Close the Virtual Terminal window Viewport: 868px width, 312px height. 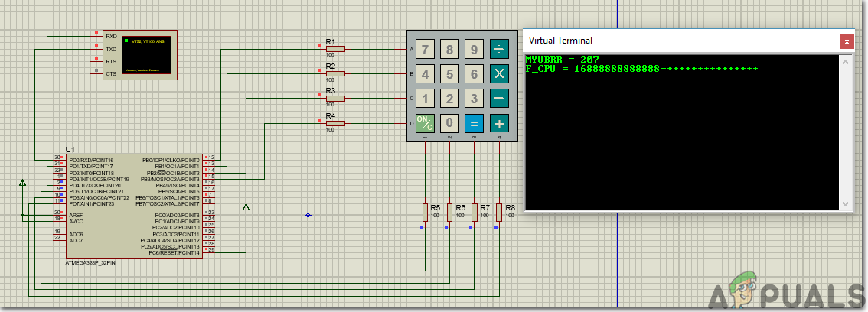coord(846,41)
